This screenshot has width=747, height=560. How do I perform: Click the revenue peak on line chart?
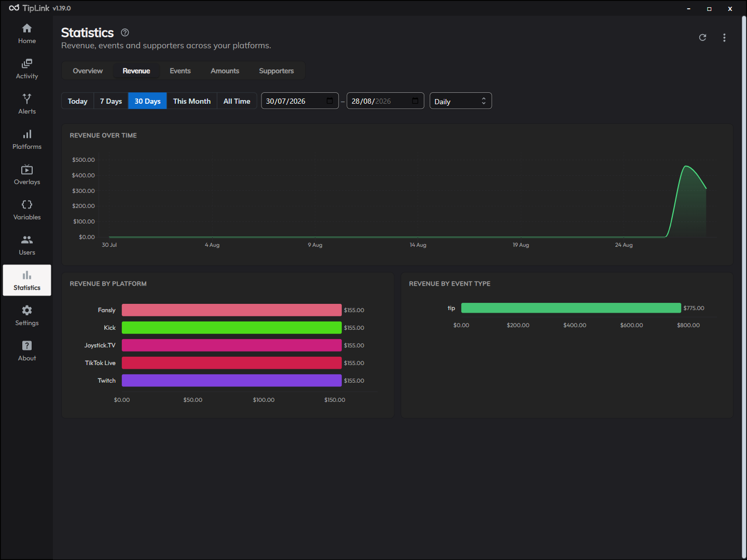pyautogui.click(x=686, y=166)
